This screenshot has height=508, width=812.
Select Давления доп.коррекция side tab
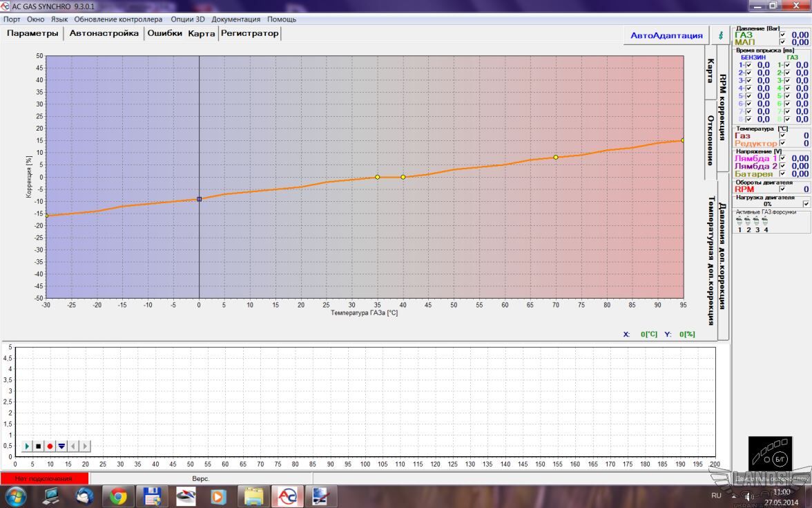(x=723, y=256)
